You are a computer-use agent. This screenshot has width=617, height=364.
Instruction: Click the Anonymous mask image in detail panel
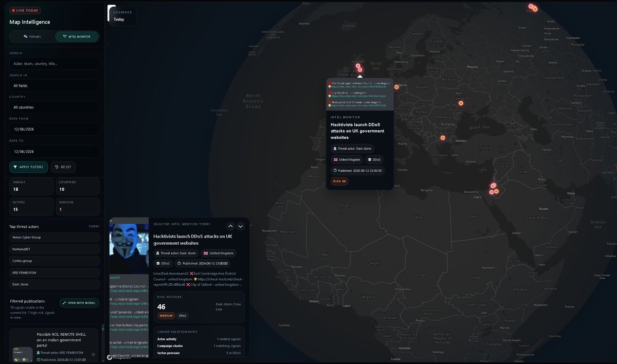pos(129,248)
